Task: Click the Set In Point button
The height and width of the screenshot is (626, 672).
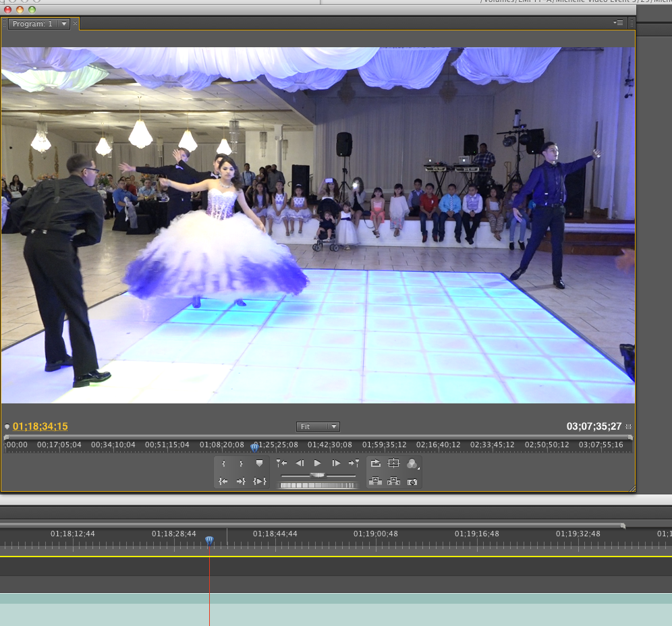Action: [223, 463]
